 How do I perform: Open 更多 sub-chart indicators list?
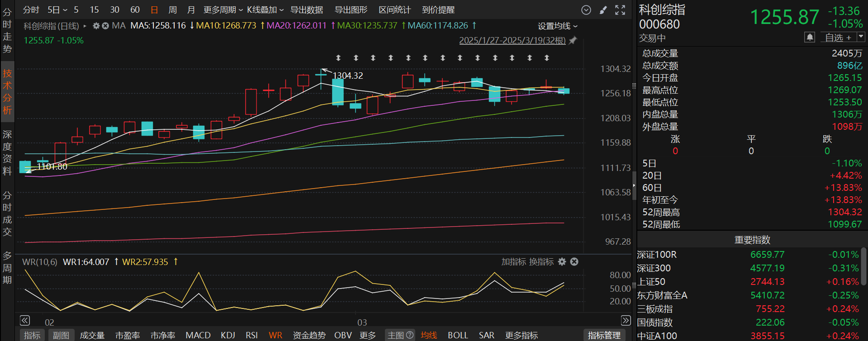(368, 335)
